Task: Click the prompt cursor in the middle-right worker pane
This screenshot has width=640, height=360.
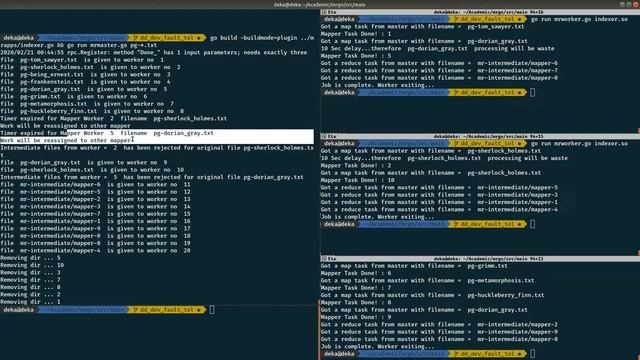Action: pyautogui.click(x=532, y=224)
